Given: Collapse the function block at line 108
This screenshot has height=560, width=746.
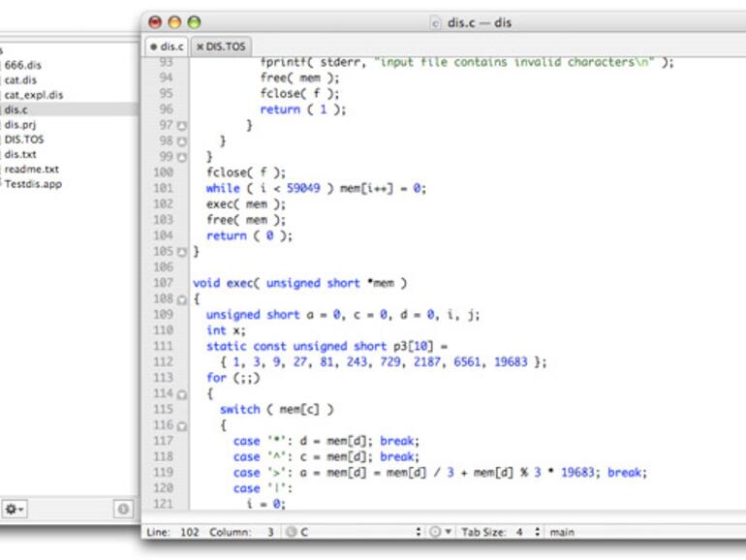Looking at the screenshot, I should tap(182, 299).
